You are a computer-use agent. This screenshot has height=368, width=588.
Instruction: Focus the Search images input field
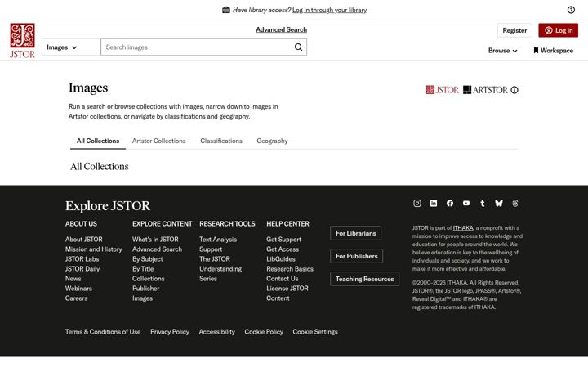(203, 47)
